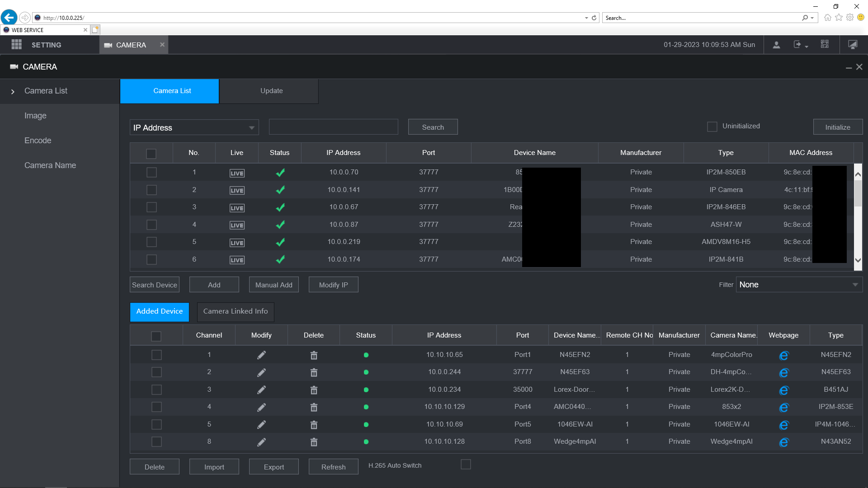Open webpage for channel 8 N43AN52
The width and height of the screenshot is (868, 488).
783,442
